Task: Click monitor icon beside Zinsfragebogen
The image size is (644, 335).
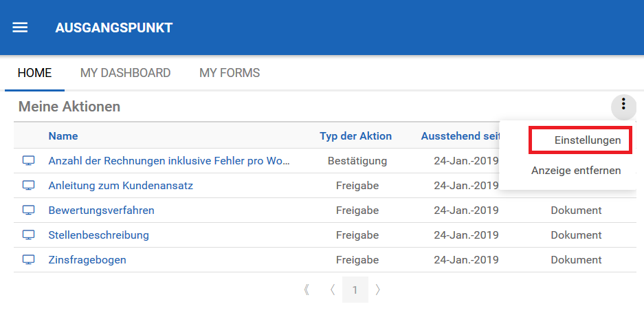Action: [28, 260]
